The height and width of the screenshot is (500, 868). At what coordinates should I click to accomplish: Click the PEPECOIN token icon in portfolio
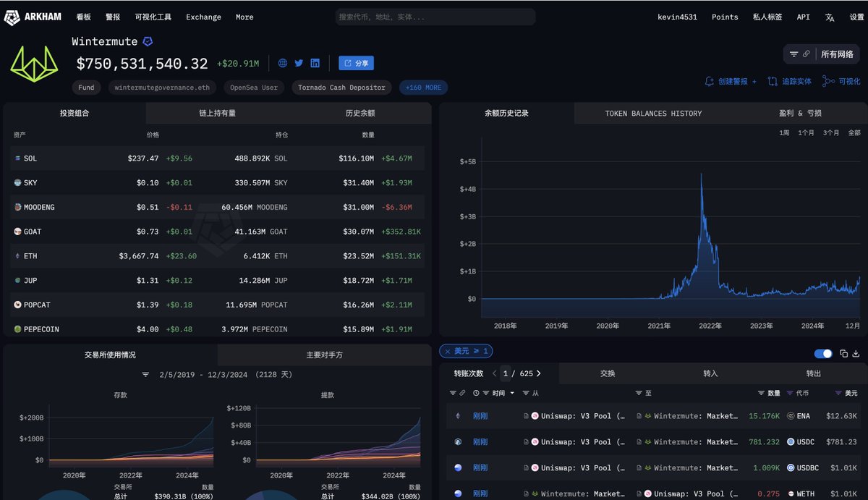tap(18, 329)
